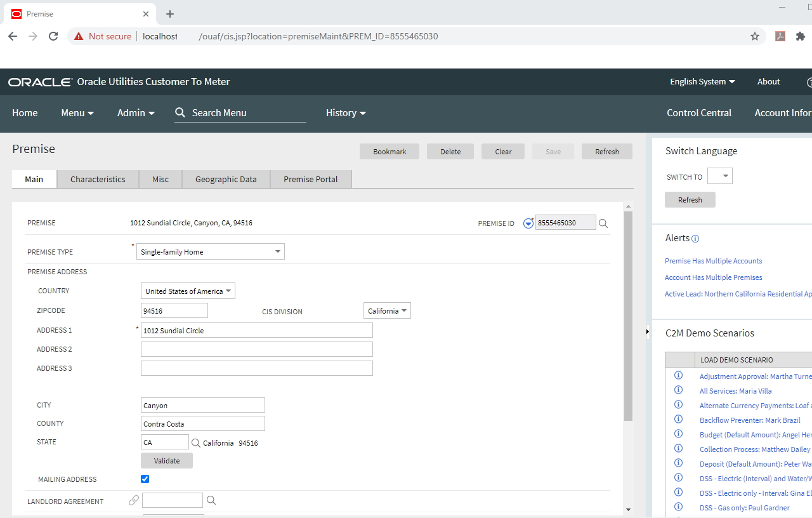
Task: Click the Premise ID search magnifier icon
Action: (x=603, y=223)
